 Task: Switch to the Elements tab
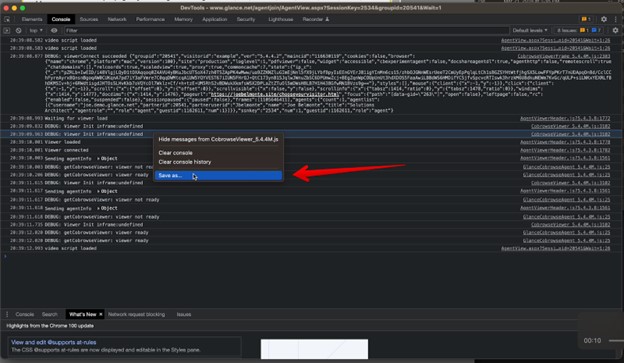click(x=32, y=19)
